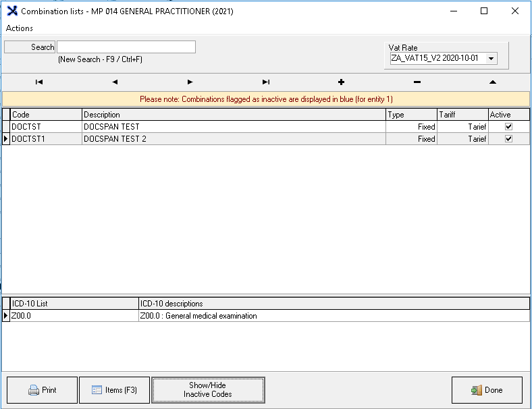
Task: Click the Print button
Action: click(x=42, y=390)
